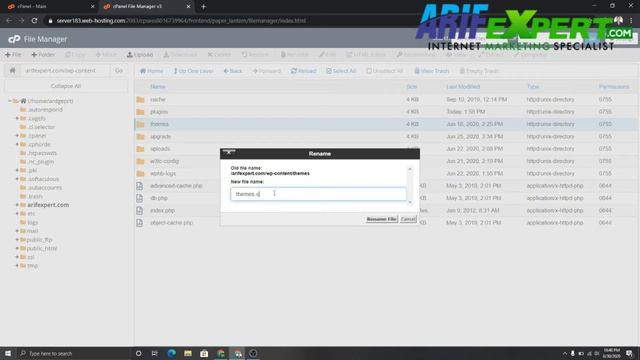Click the Download toolbar button
Image resolution: width=640 pixels, height=360 pixels.
tap(180, 54)
